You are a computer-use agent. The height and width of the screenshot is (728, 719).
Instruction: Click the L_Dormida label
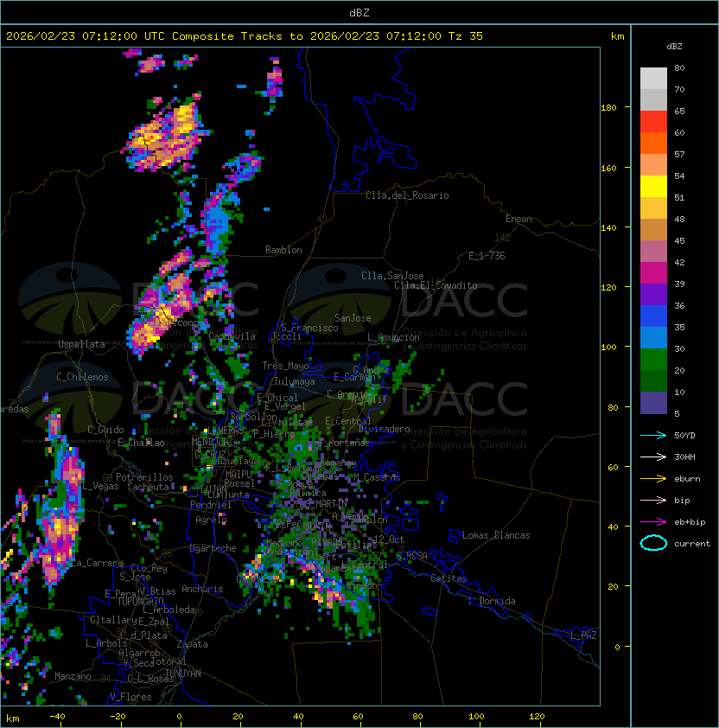[x=492, y=601]
